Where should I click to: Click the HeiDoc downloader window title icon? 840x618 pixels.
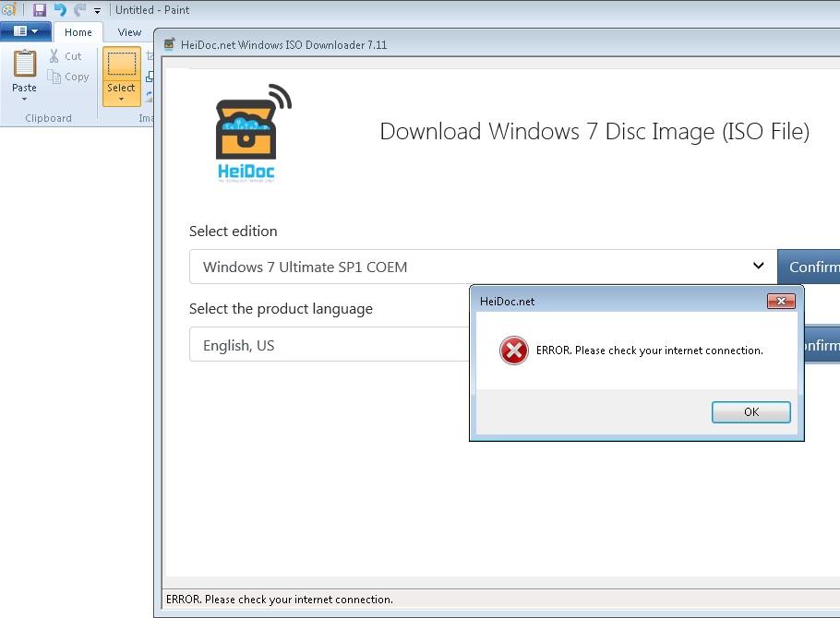pyautogui.click(x=169, y=44)
